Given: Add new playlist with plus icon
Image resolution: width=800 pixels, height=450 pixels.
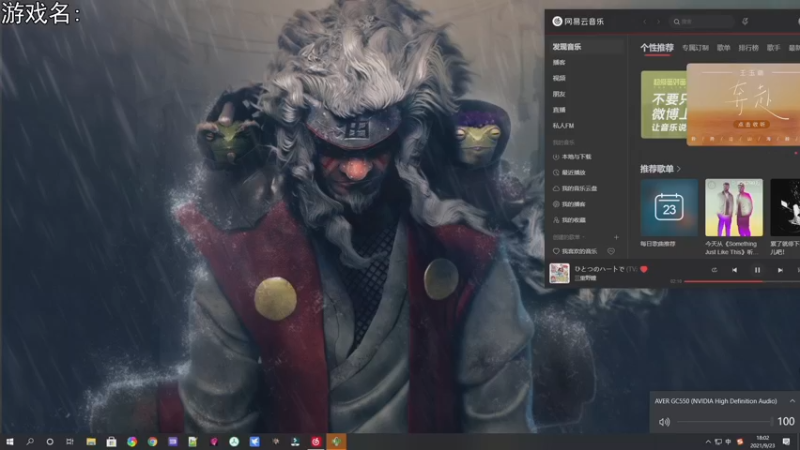Looking at the screenshot, I should (x=616, y=237).
